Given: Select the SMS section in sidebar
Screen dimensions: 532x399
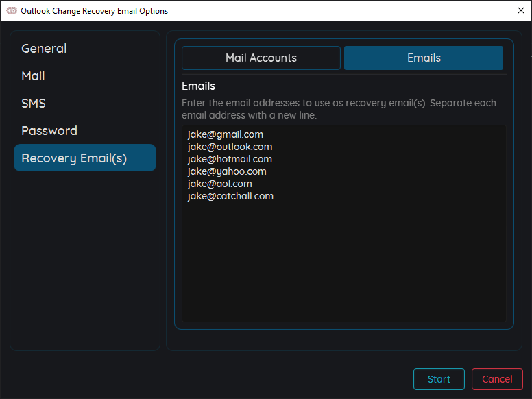Looking at the screenshot, I should (x=85, y=103).
